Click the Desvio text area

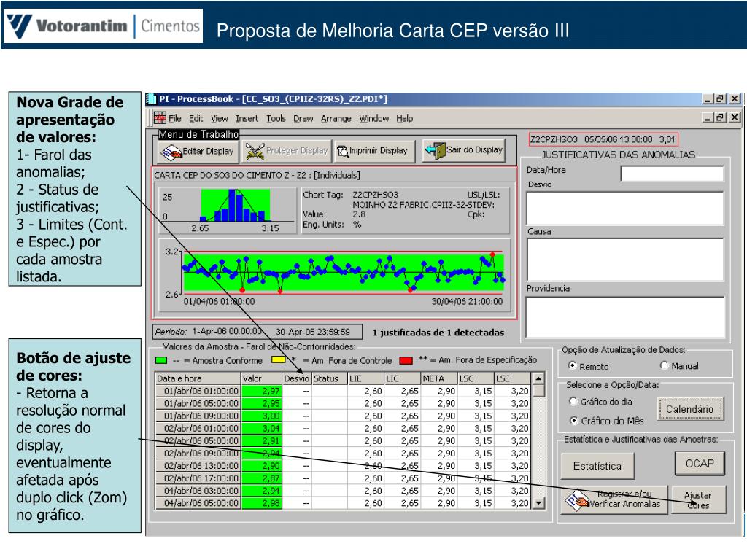(624, 208)
